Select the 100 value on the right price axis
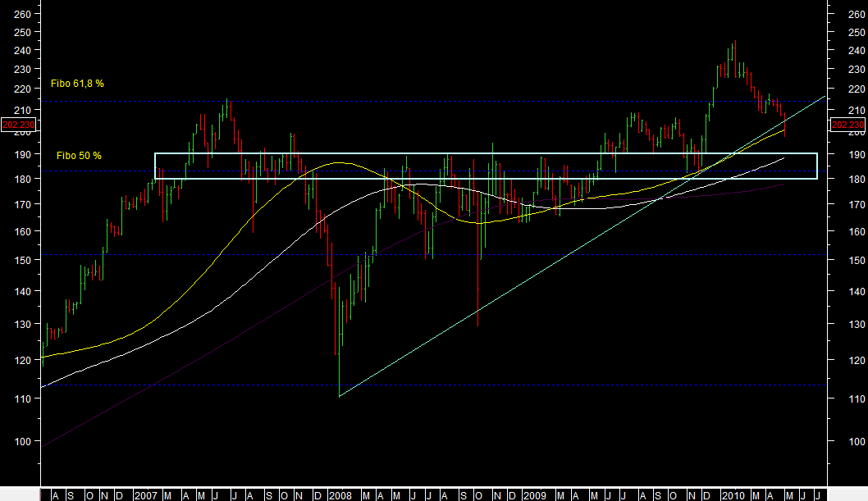 857,441
